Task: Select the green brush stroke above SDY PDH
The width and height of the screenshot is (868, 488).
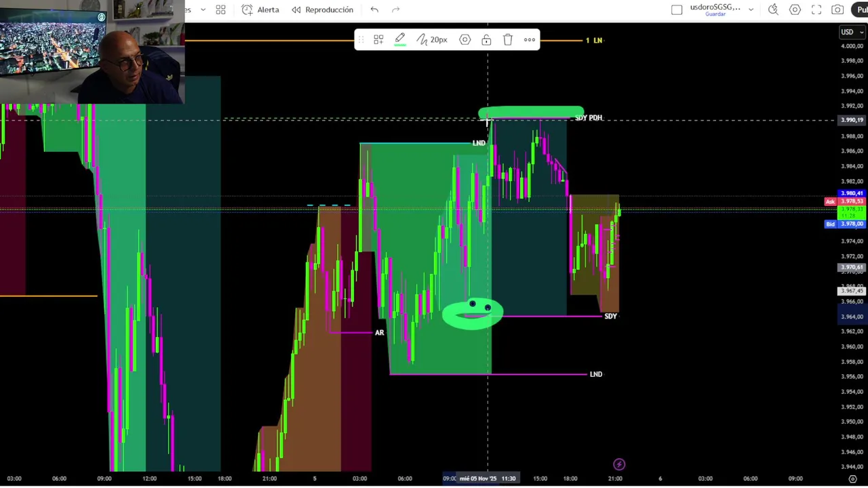Action: point(531,113)
